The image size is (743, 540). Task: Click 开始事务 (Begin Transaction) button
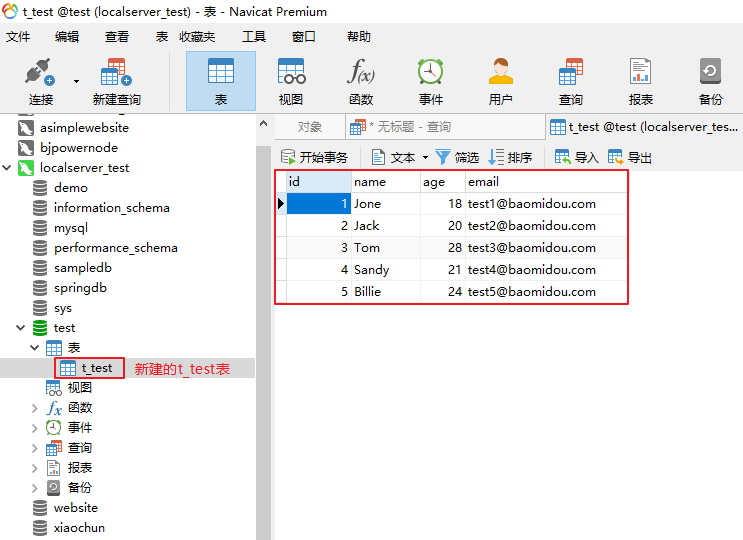[315, 157]
